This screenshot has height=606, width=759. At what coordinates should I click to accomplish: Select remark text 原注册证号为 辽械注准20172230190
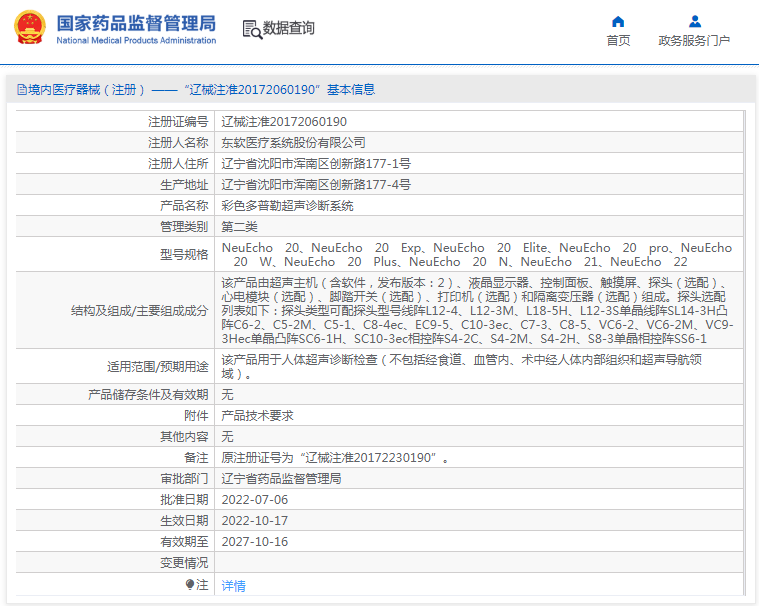(334, 458)
